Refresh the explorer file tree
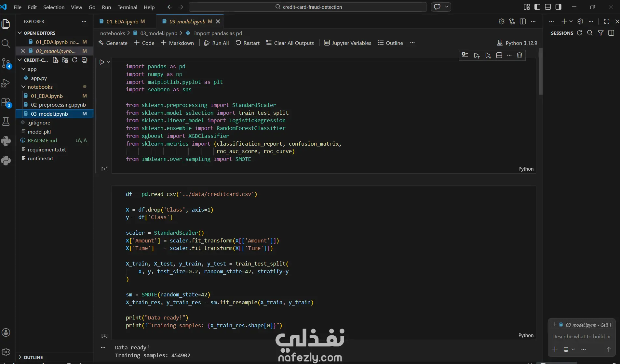This screenshot has width=620, height=364. click(74, 60)
